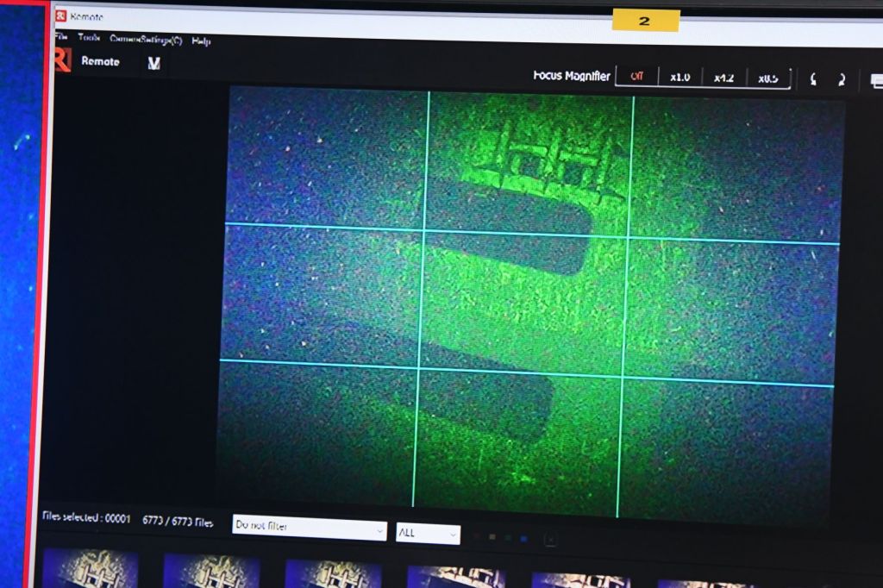Click the M mode icon beside Remote
Image resolution: width=883 pixels, height=588 pixels.
pyautogui.click(x=154, y=63)
